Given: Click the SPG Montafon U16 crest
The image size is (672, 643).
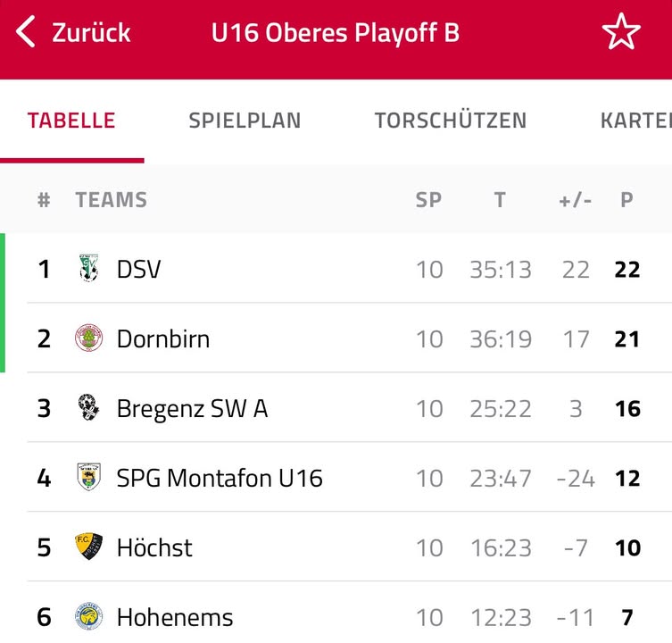Looking at the screenshot, I should pyautogui.click(x=88, y=478).
